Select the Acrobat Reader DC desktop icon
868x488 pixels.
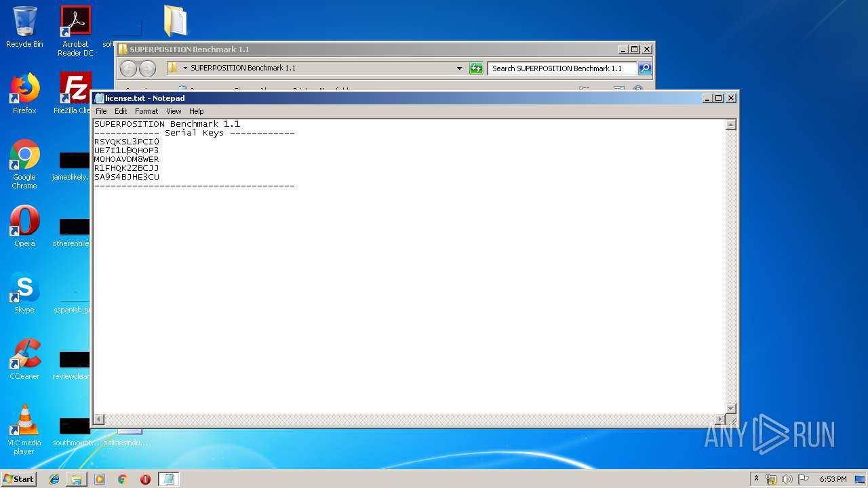75,31
